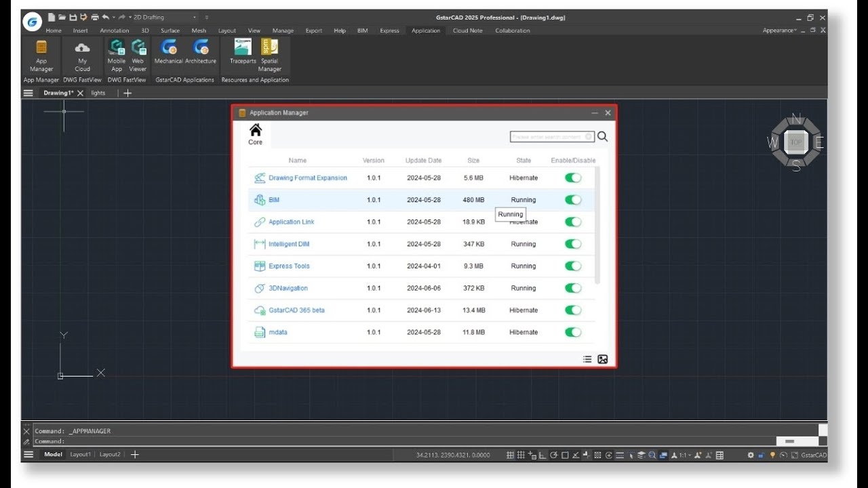Click the Save icon in quick access toolbar
This screenshot has height=488, width=868.
(x=73, y=17)
